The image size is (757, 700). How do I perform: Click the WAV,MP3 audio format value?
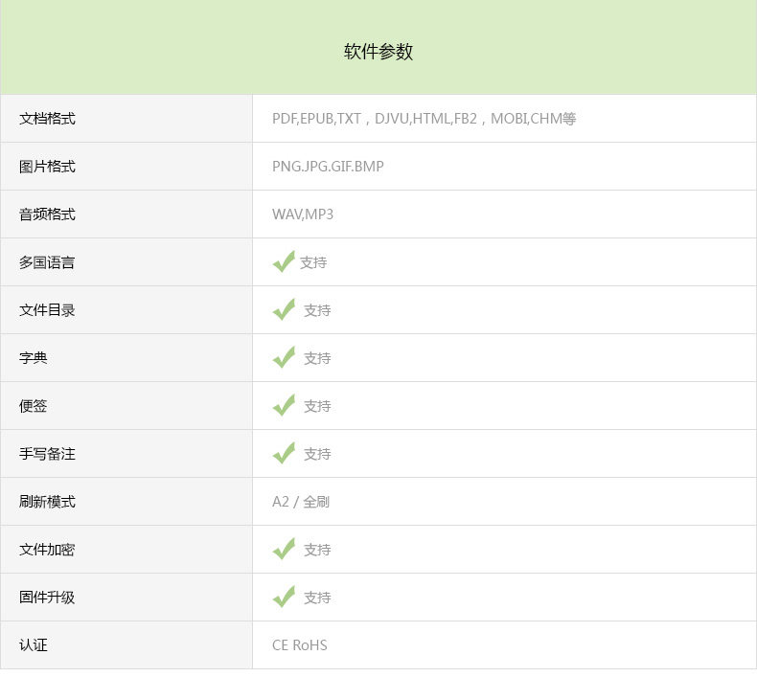point(303,215)
